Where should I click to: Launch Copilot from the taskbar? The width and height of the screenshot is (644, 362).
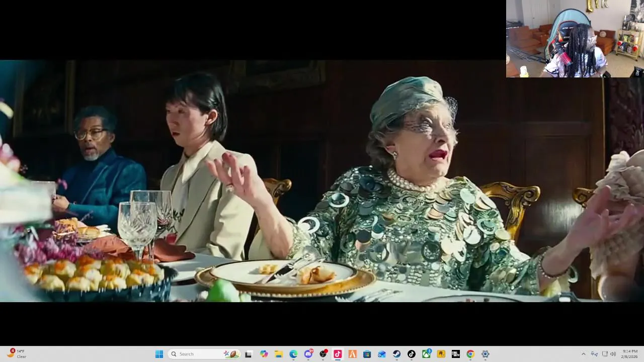pyautogui.click(x=264, y=354)
